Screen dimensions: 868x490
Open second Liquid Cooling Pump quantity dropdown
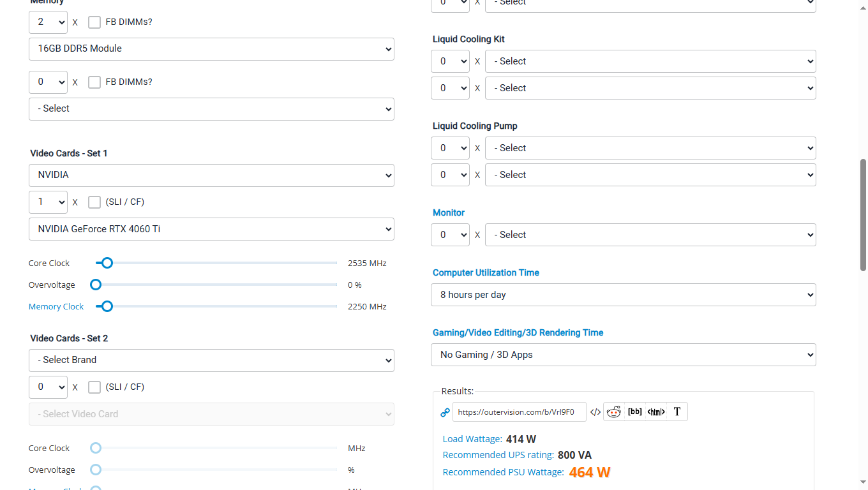[x=450, y=175]
